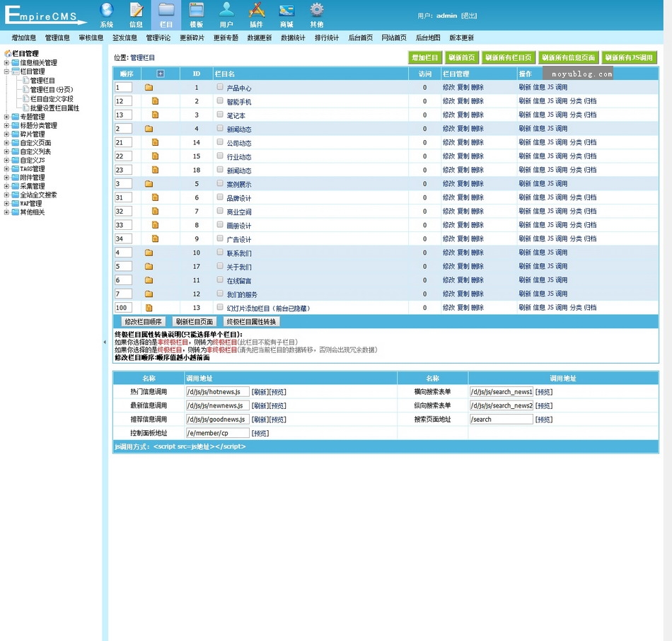Check the 商业空间 checkbox
Screen dimensions: 672x641
220,211
